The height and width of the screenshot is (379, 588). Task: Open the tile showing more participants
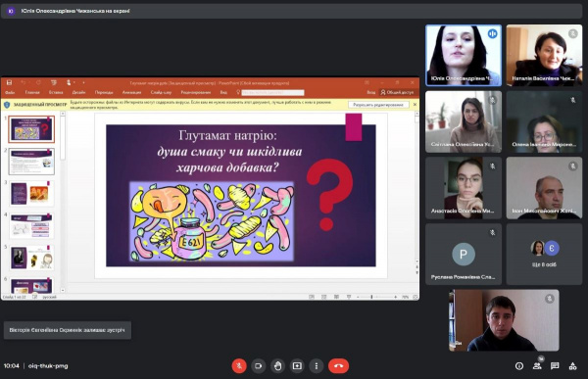tap(544, 255)
